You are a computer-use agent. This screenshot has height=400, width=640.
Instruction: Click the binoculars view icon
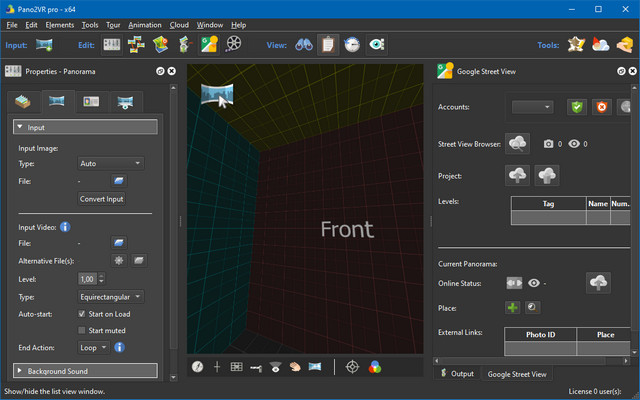(x=302, y=44)
